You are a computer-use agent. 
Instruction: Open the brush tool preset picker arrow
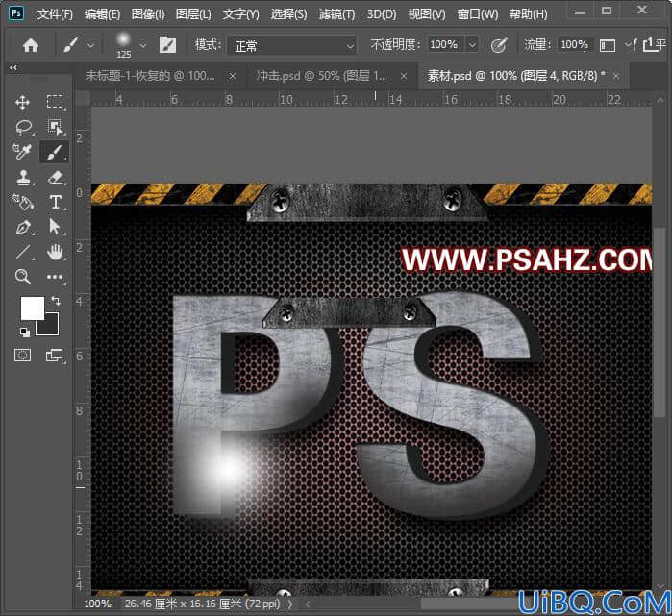[x=91, y=45]
